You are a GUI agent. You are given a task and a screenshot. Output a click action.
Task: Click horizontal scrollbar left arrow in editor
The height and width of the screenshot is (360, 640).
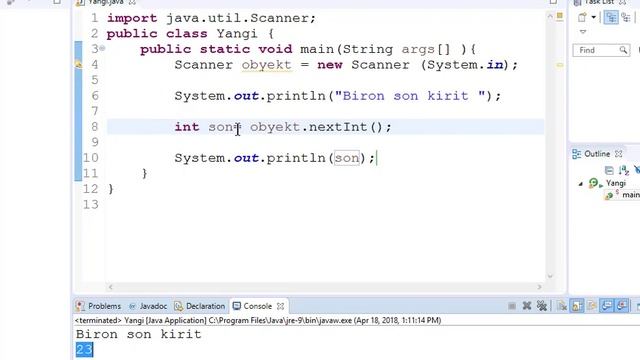click(x=110, y=287)
